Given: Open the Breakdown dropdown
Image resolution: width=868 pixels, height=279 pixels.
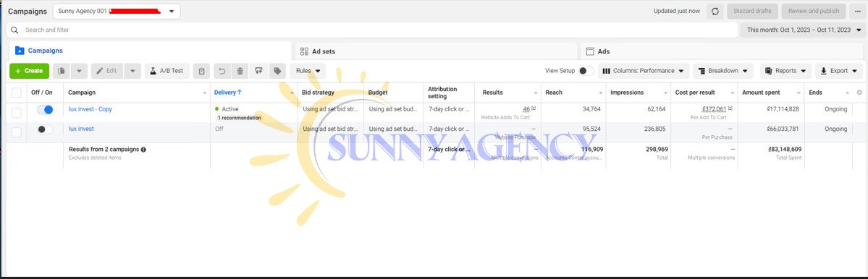Looking at the screenshot, I should pos(723,71).
